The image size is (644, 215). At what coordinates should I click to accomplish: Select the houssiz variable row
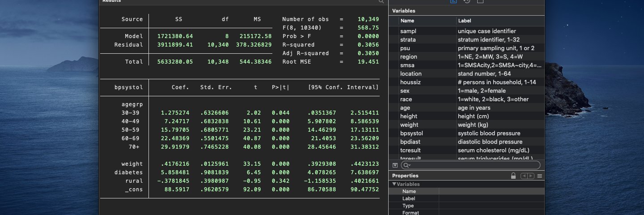467,82
